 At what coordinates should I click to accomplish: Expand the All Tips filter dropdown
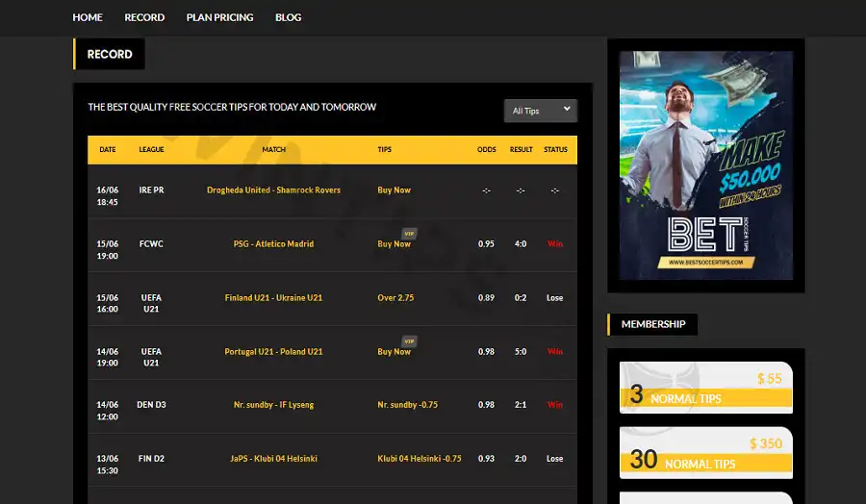tap(540, 111)
